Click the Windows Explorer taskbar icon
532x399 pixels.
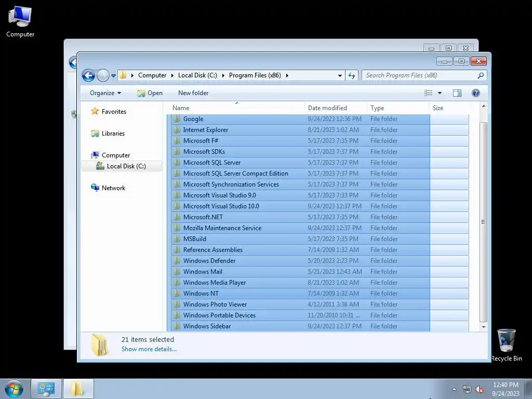click(x=78, y=389)
